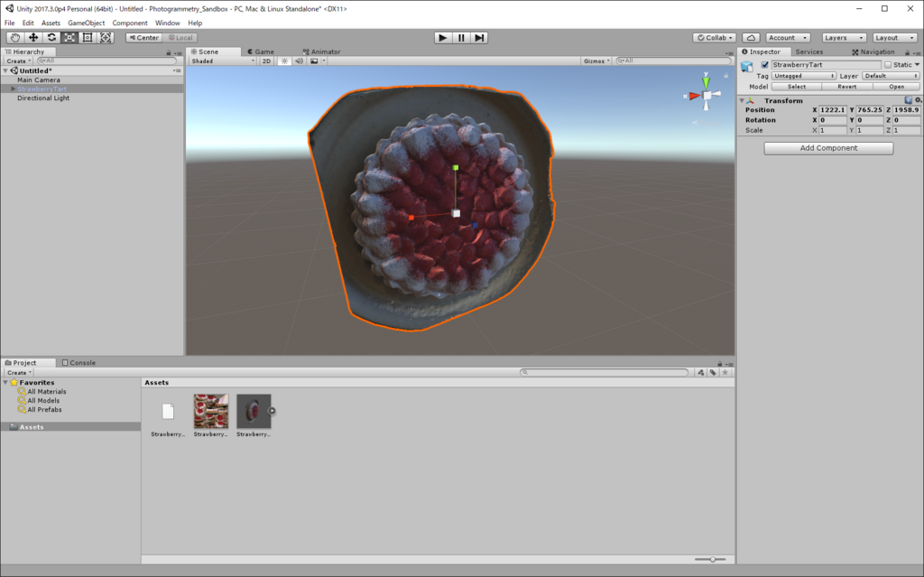This screenshot has width=924, height=577.
Task: Open the Tag Untagged dropdown
Action: [x=804, y=76]
